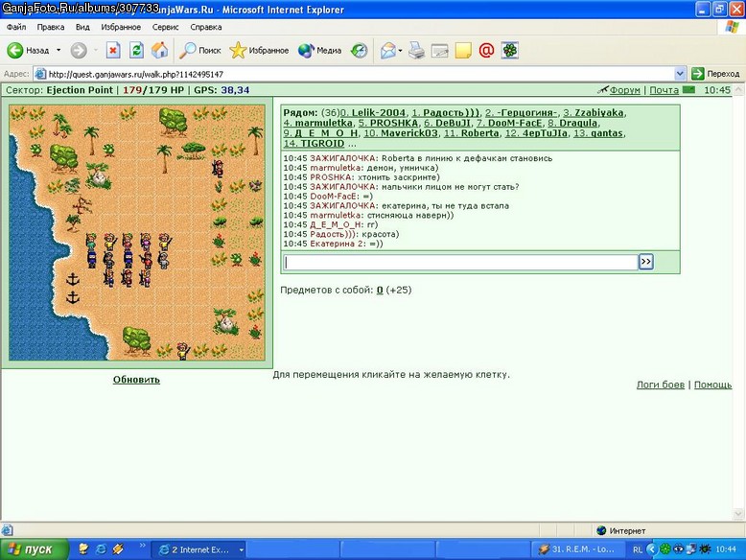
Task: Click the Edit page toolbar icon
Action: tap(439, 50)
